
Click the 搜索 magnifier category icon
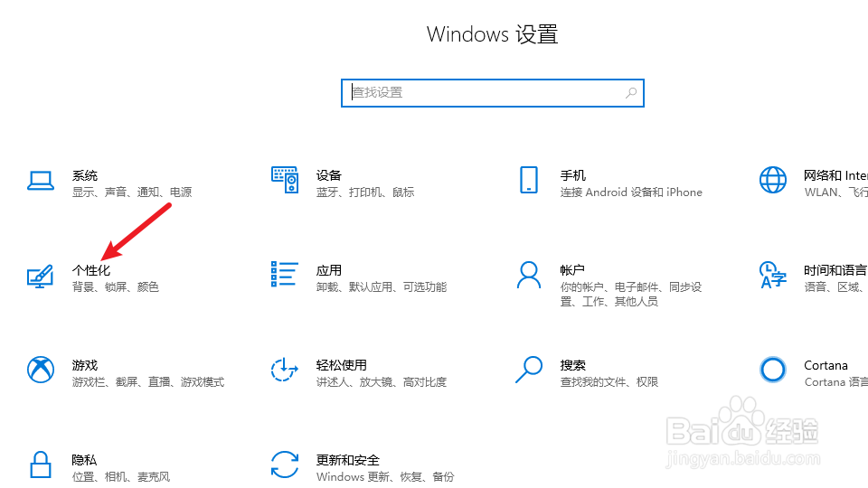529,370
